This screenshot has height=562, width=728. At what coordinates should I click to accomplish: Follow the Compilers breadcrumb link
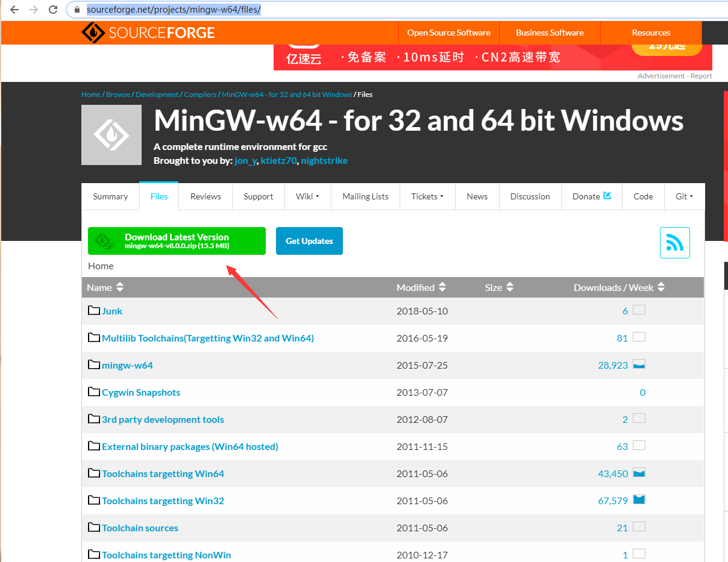tap(200, 94)
